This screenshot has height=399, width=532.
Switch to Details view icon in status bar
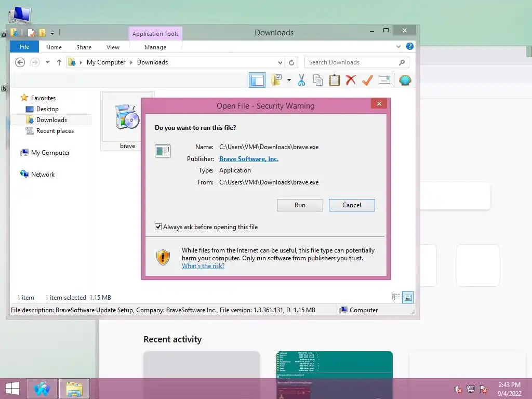tap(396, 297)
